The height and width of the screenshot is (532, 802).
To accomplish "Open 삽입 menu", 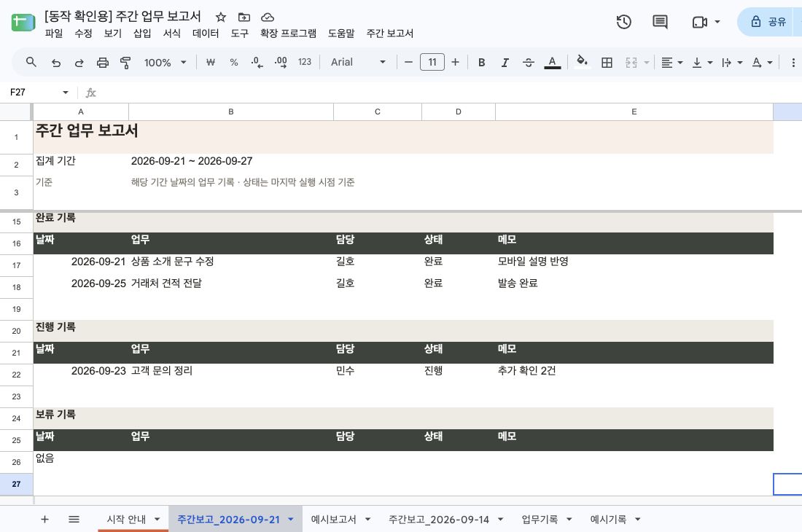I will [x=142, y=34].
